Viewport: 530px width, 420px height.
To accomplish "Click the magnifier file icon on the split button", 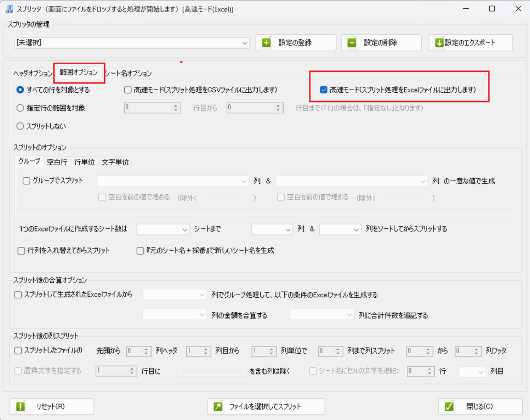I will click(x=218, y=406).
